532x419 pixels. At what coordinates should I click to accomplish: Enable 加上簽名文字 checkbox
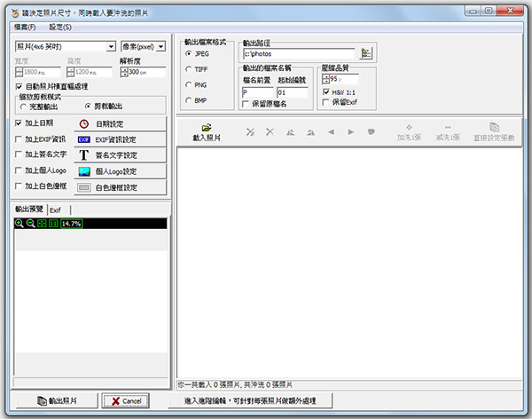pyautogui.click(x=19, y=154)
